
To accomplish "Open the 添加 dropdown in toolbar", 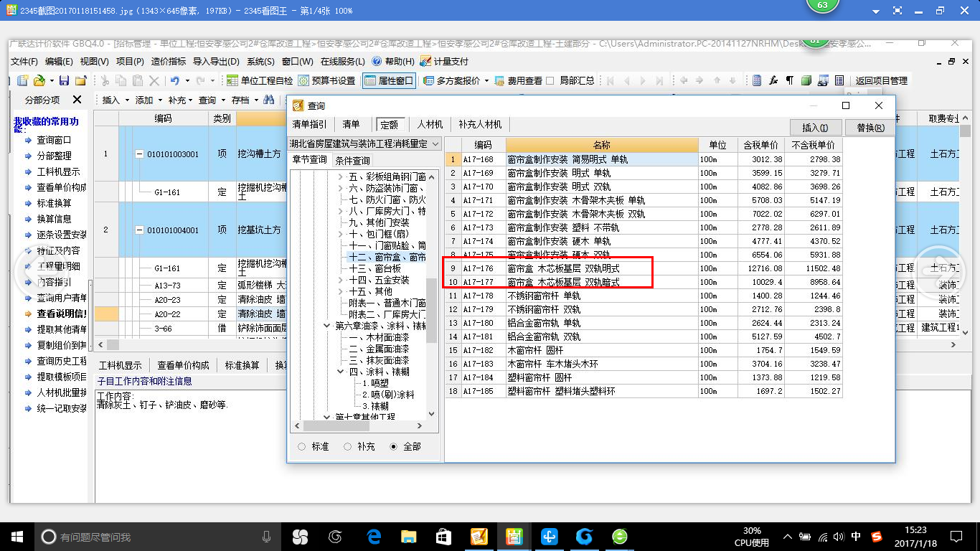I will point(159,100).
